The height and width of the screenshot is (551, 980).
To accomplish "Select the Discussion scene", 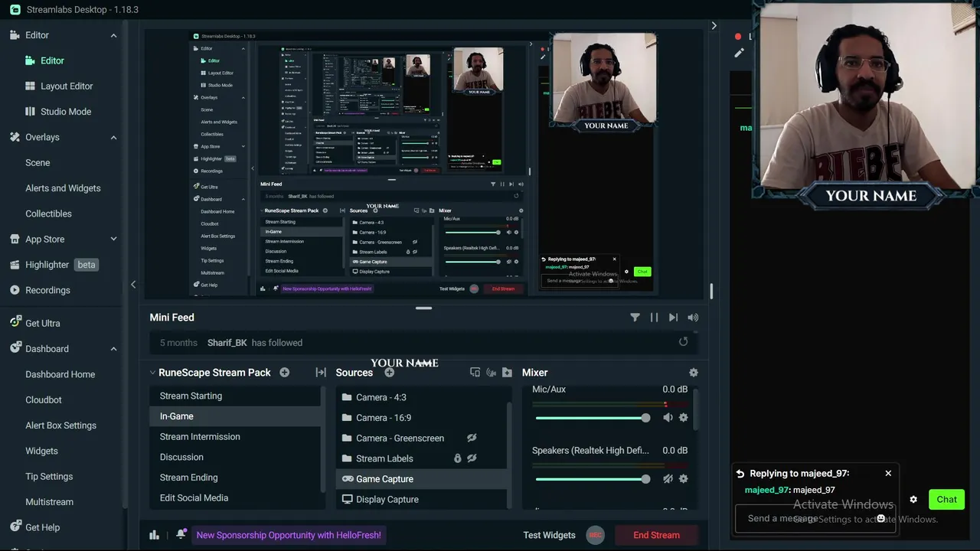I will click(236, 457).
